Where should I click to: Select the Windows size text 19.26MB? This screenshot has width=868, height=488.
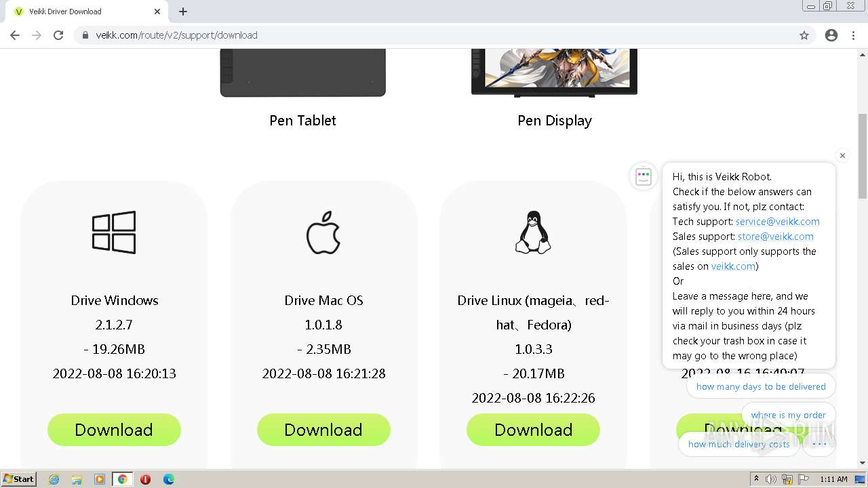pyautogui.click(x=115, y=349)
